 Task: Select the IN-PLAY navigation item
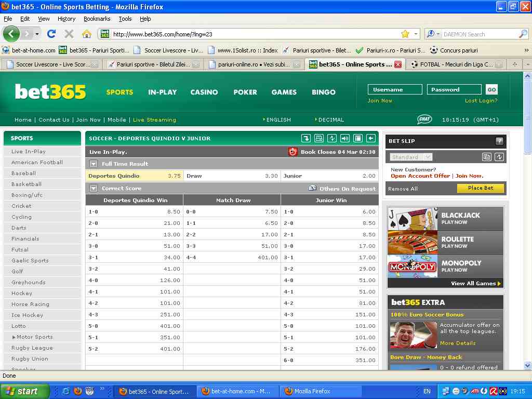point(162,92)
